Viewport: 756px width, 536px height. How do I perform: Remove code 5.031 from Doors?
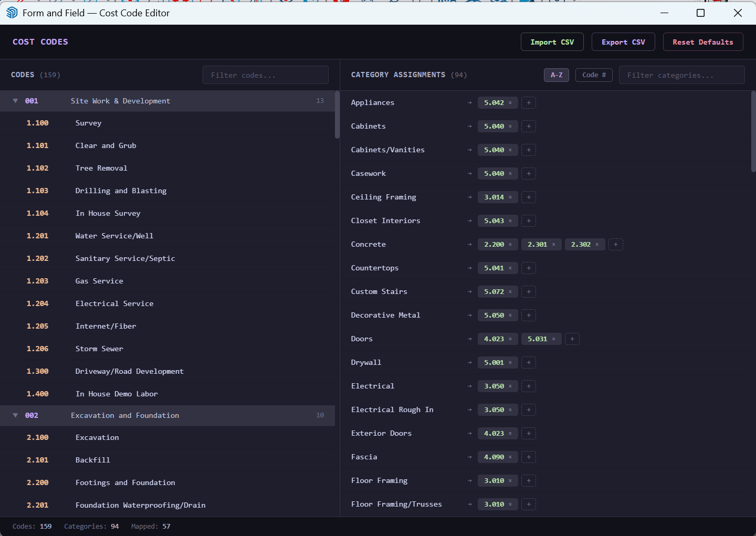[555, 339]
